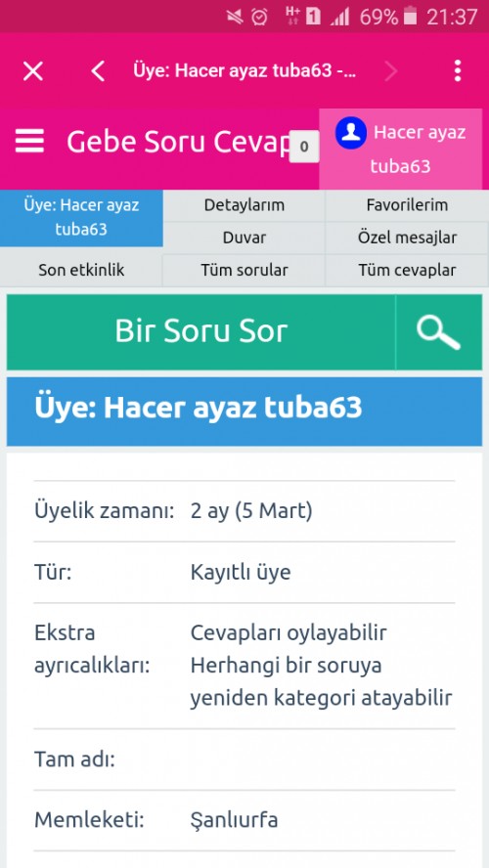Close the in-app browser with the X icon
The height and width of the screenshot is (868, 489).
[x=32, y=71]
